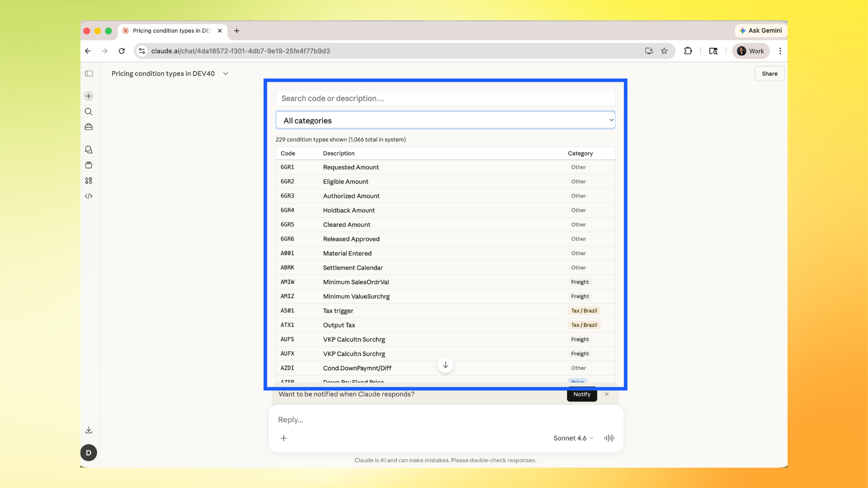Select the Code icon in the sidebar

(89, 196)
